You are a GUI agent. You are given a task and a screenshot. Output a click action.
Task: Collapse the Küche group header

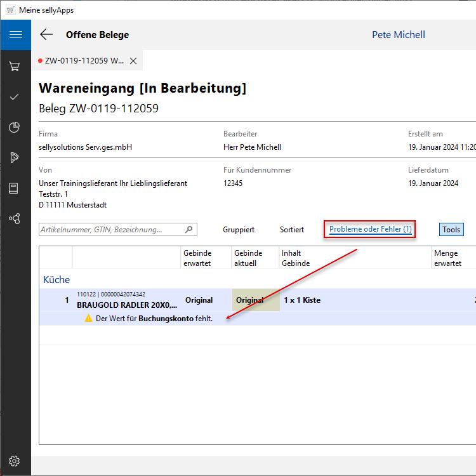56,279
